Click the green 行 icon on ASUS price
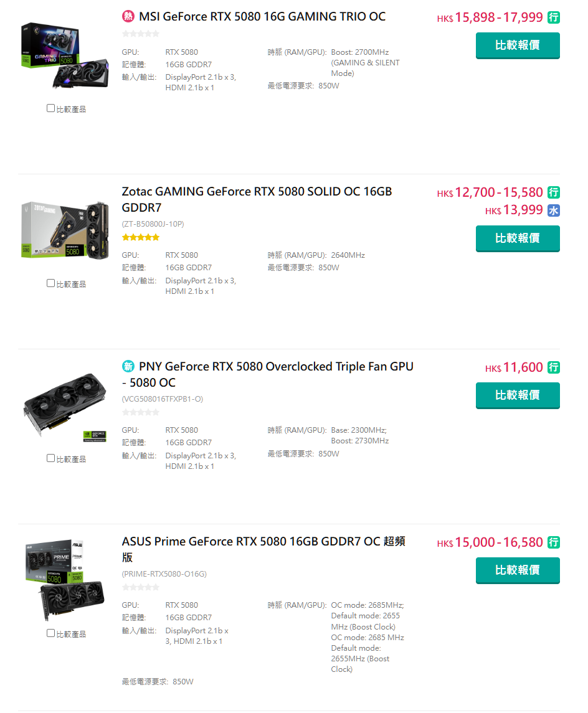Image resolution: width=588 pixels, height=713 pixels. click(x=554, y=542)
